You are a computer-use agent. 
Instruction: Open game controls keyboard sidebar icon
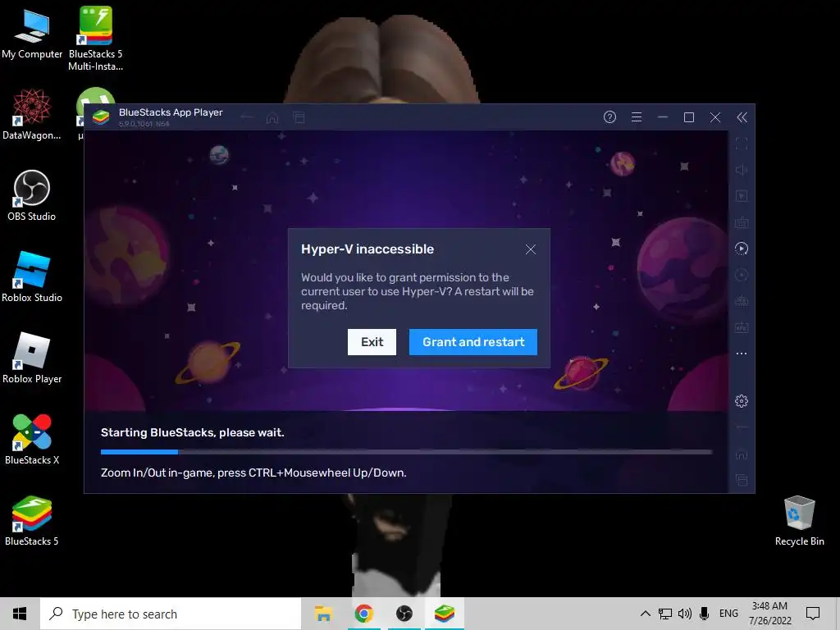[742, 222]
